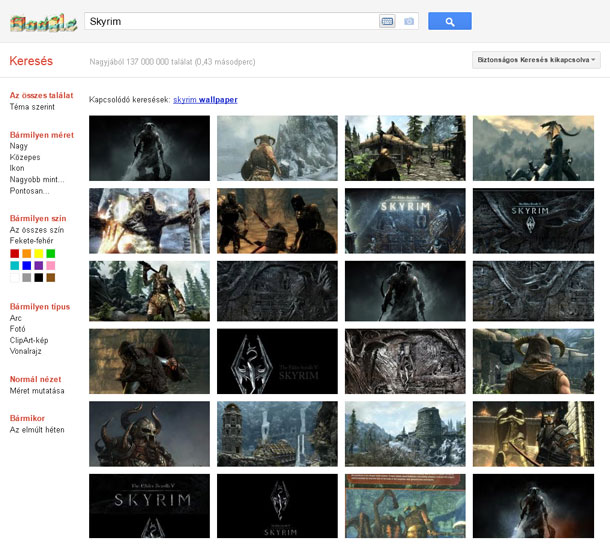Pick the blue color swatch
610x545 pixels.
[26, 266]
